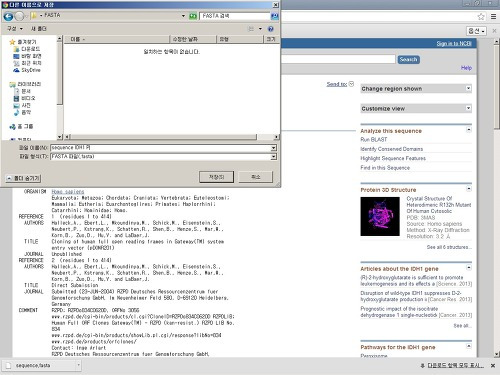
Task: Sort by the Type (유형) column header
Action: 240,39
